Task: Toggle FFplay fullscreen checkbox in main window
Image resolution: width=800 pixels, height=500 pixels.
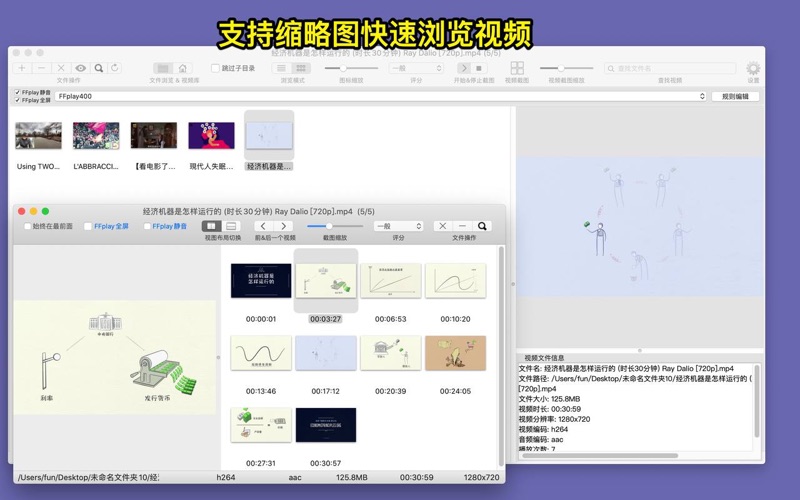Action: point(17,100)
